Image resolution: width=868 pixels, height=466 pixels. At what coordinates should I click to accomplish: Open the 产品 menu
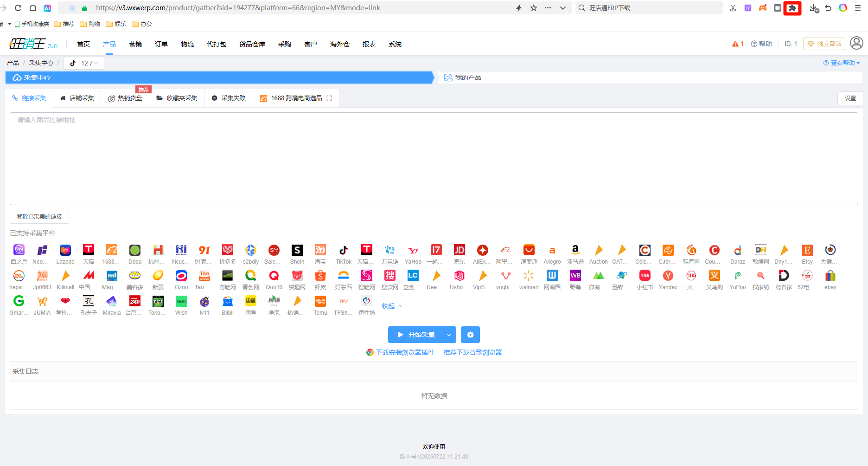(109, 44)
